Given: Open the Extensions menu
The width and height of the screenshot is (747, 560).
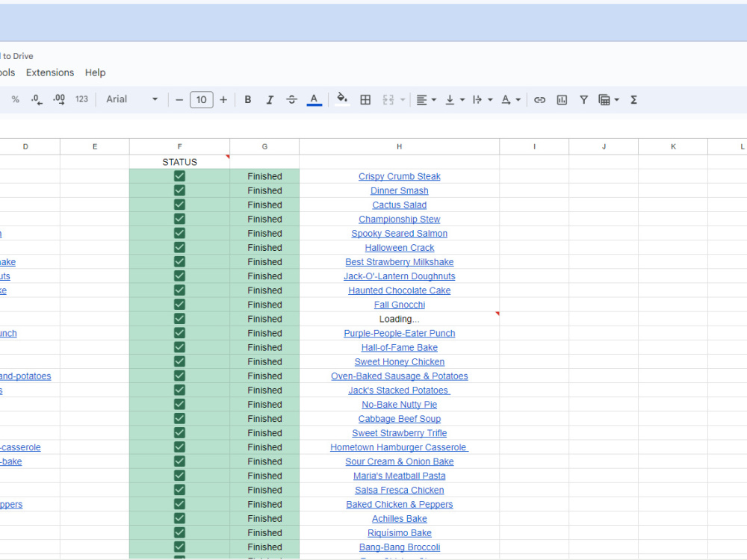Looking at the screenshot, I should click(x=49, y=72).
